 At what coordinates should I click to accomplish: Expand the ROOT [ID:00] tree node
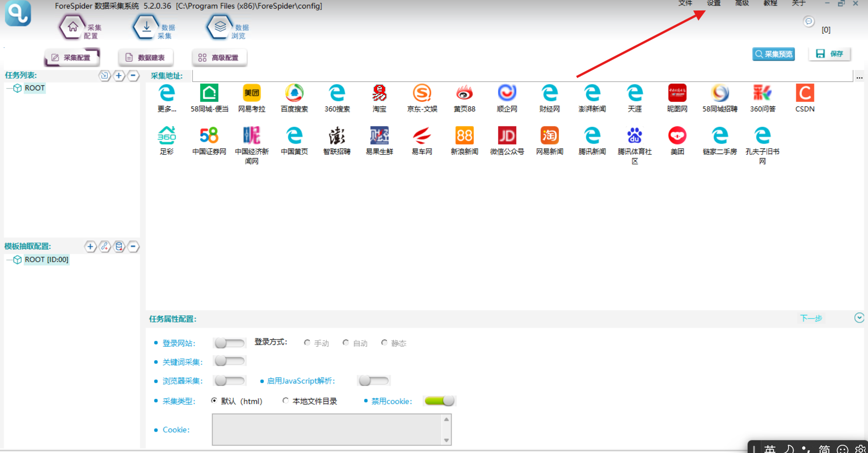[x=17, y=260]
